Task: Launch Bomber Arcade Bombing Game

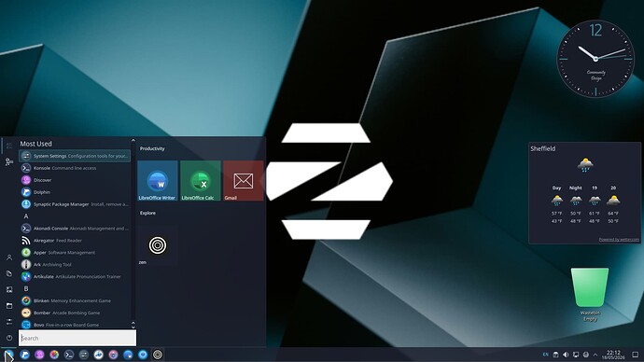Action: [75, 313]
